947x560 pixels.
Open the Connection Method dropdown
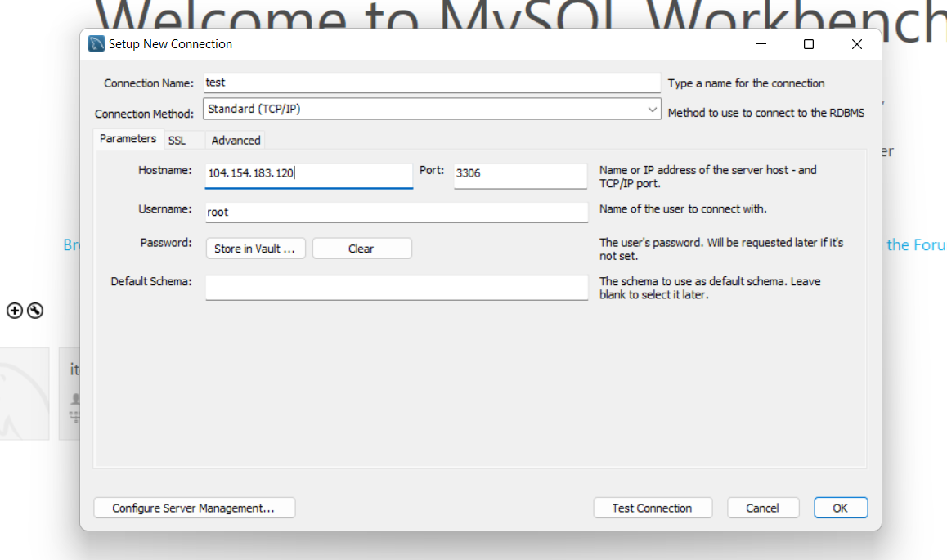[432, 110]
